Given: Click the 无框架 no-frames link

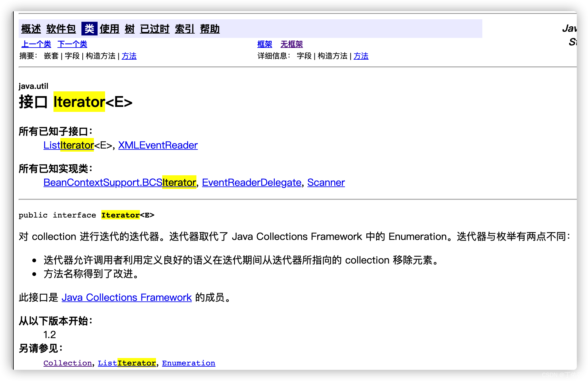Looking at the screenshot, I should (x=292, y=44).
